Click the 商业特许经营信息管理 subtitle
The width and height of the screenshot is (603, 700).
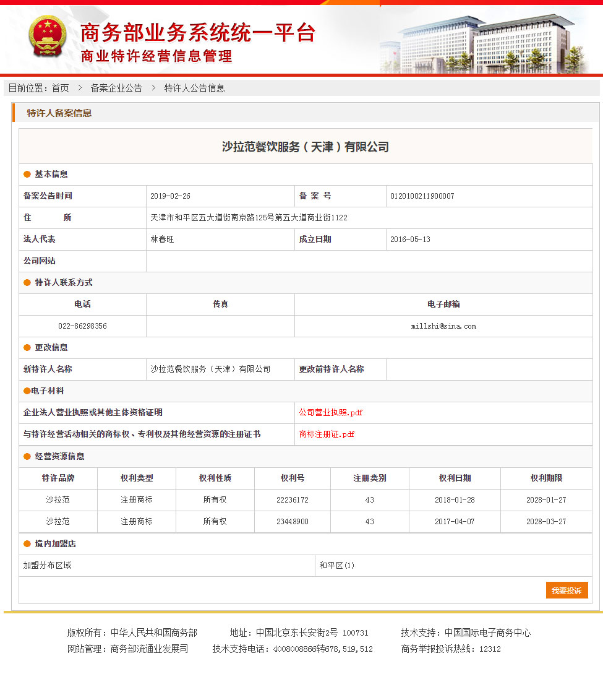156,56
